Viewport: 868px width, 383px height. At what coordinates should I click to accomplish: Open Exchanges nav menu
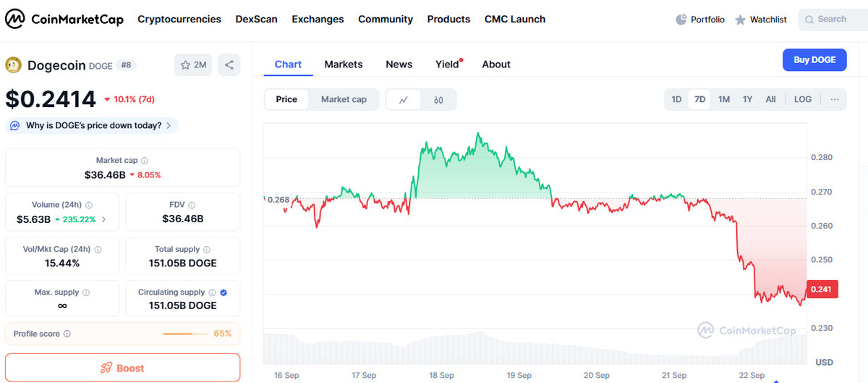(318, 20)
